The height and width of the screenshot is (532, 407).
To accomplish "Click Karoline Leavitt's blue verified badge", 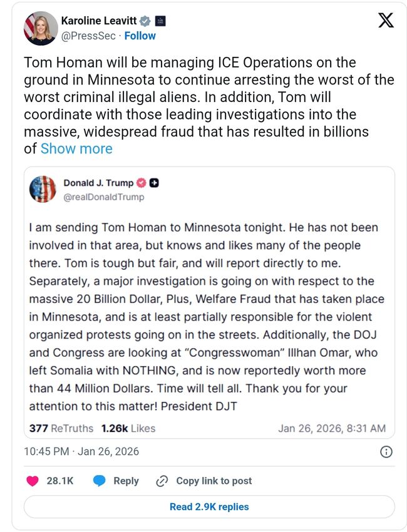I will pos(145,21).
